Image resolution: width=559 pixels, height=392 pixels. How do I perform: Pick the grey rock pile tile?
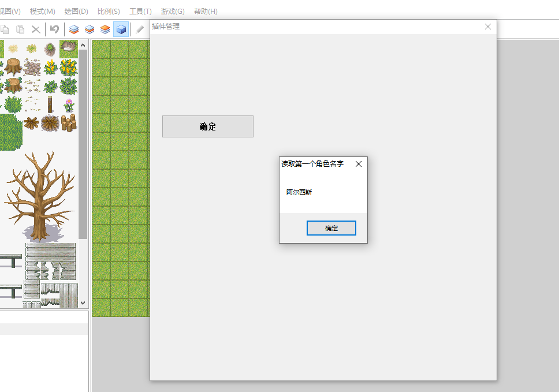tap(32, 68)
